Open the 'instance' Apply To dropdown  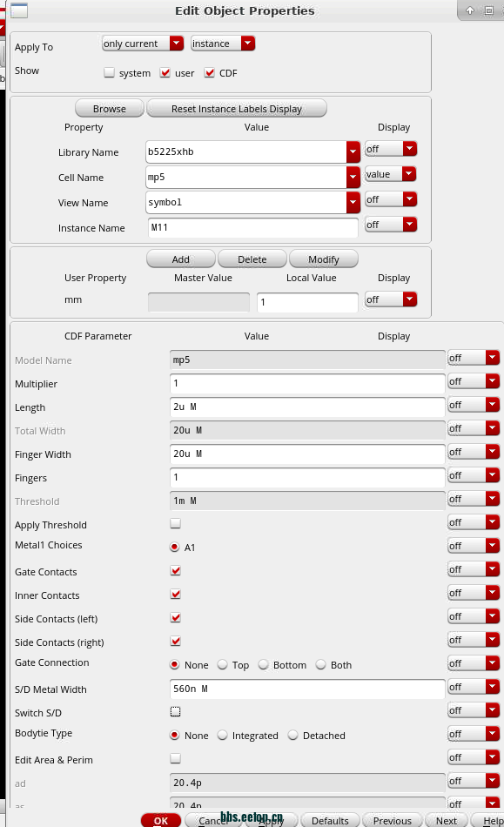tap(223, 44)
